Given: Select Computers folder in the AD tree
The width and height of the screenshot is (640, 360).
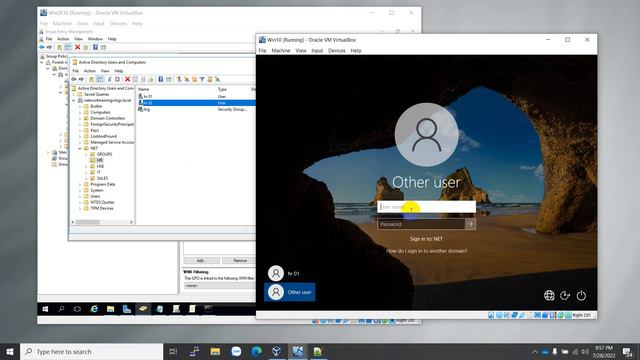Looking at the screenshot, I should point(100,112).
